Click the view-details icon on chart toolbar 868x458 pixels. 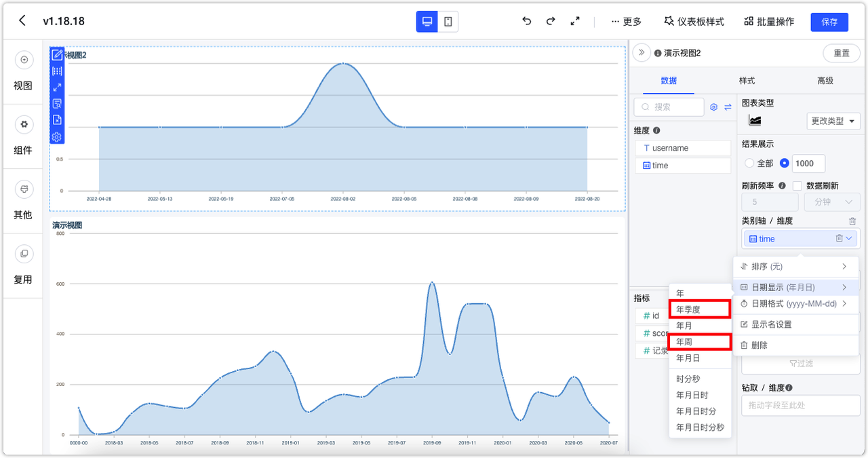57,104
